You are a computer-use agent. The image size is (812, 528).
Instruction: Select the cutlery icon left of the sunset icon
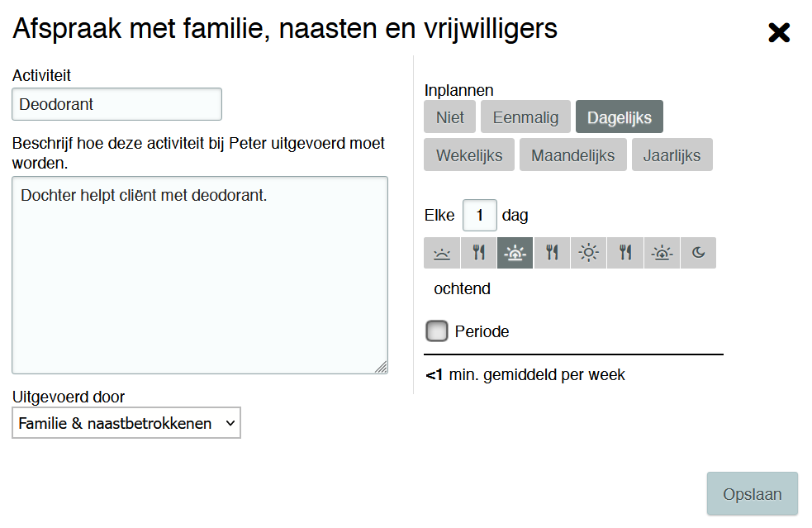point(625,253)
